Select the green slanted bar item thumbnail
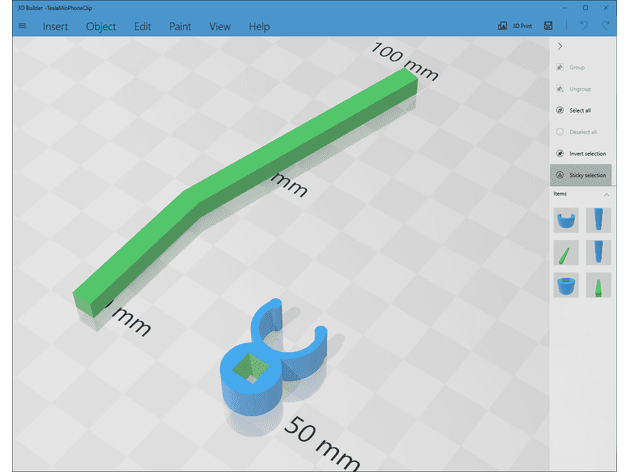This screenshot has width=628, height=472. (x=566, y=252)
